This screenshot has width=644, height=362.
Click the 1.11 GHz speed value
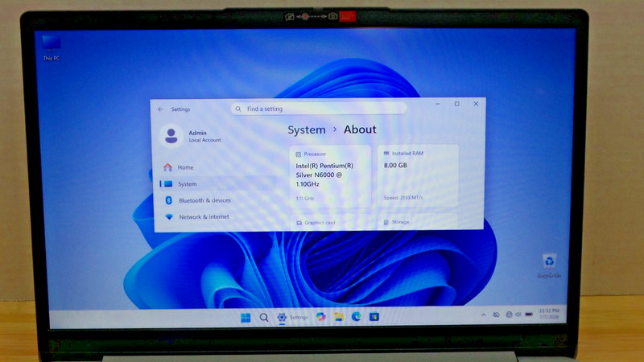(305, 198)
